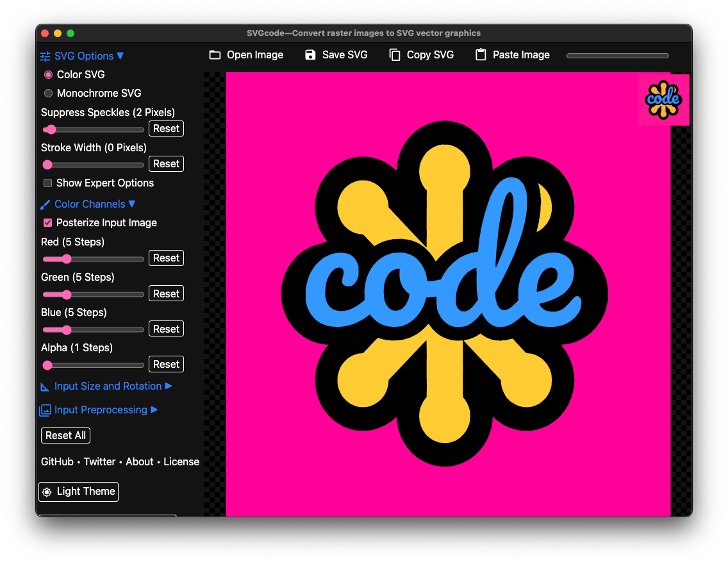Click the Input Size and Rotation ruler icon
Image resolution: width=728 pixels, height=564 pixels.
[x=45, y=386]
